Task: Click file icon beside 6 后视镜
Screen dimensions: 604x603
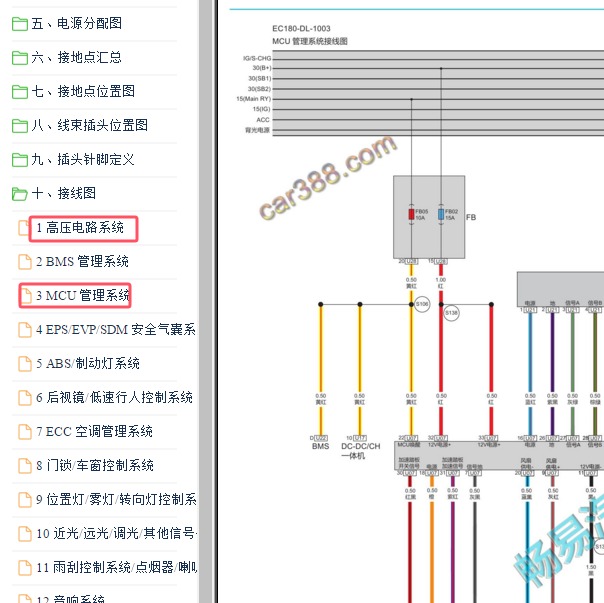Action: 25,397
